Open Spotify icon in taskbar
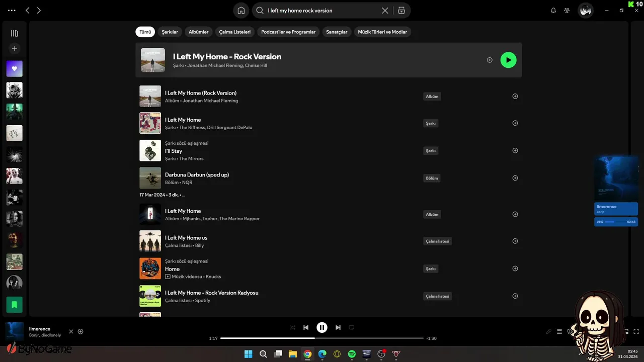 (x=352, y=354)
